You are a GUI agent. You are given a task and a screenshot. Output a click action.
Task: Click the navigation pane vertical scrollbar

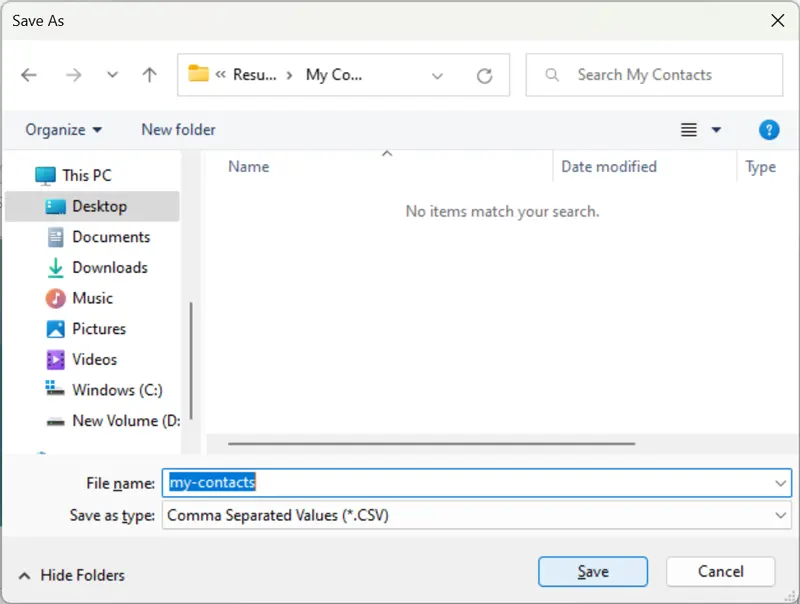coord(191,360)
